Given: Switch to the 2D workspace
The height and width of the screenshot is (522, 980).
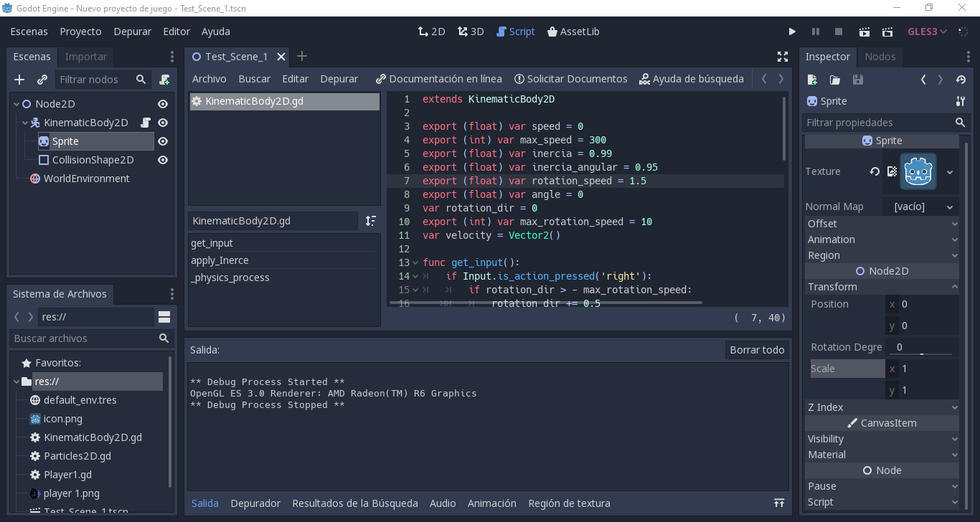Looking at the screenshot, I should click(432, 32).
